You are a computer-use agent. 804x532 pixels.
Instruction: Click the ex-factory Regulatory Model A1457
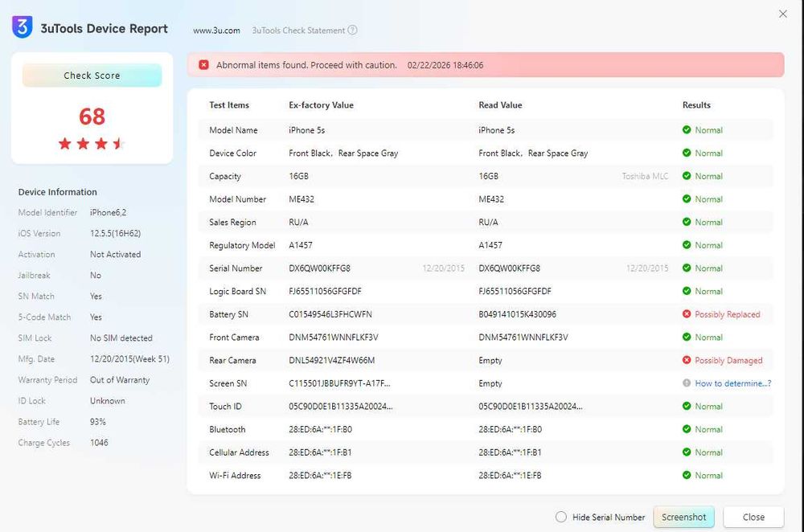301,245
